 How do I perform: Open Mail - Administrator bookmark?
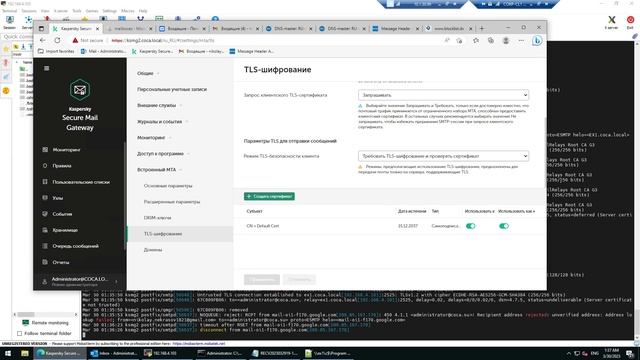[104, 51]
